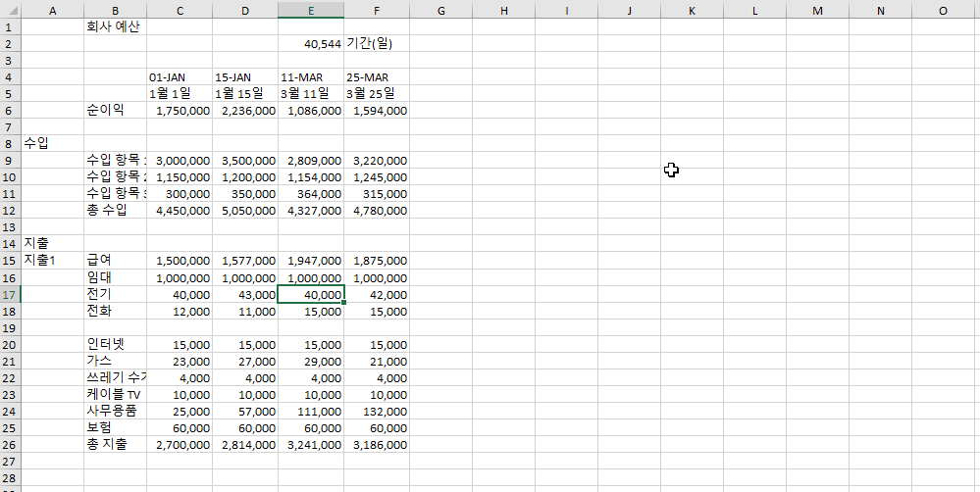Select the cell with value 40,544
Image resolution: width=980 pixels, height=492 pixels.
(311, 44)
